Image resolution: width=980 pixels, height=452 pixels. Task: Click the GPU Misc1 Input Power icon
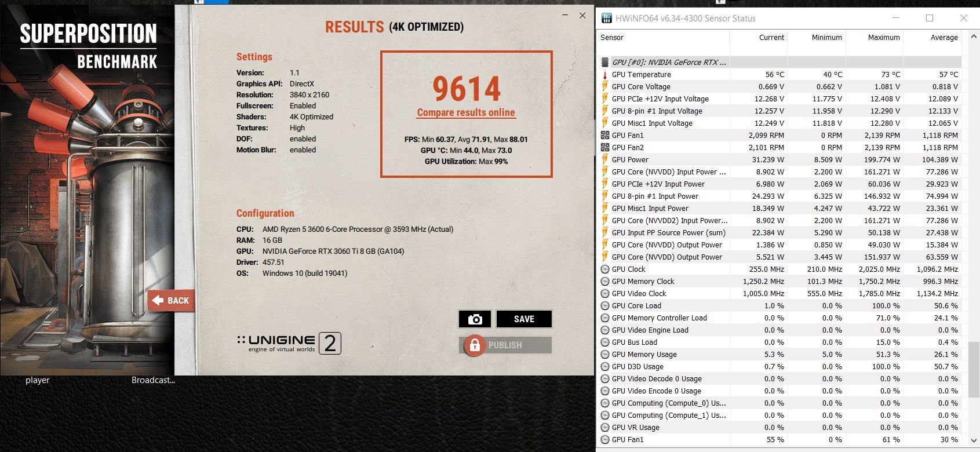click(x=605, y=209)
